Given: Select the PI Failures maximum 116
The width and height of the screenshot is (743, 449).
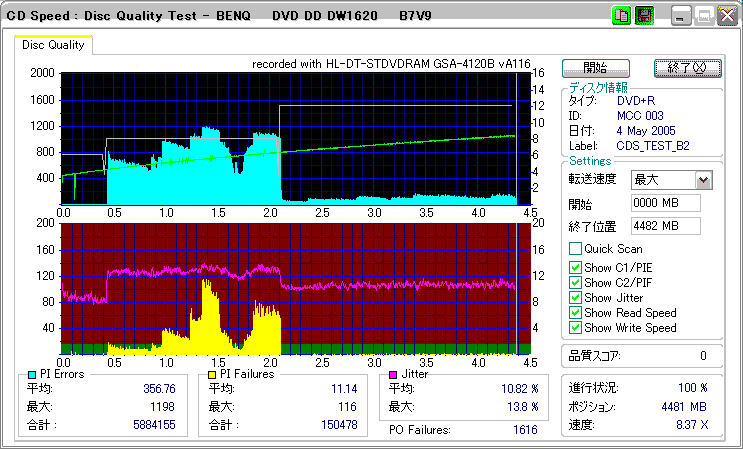Looking at the screenshot, I should click(x=348, y=407).
